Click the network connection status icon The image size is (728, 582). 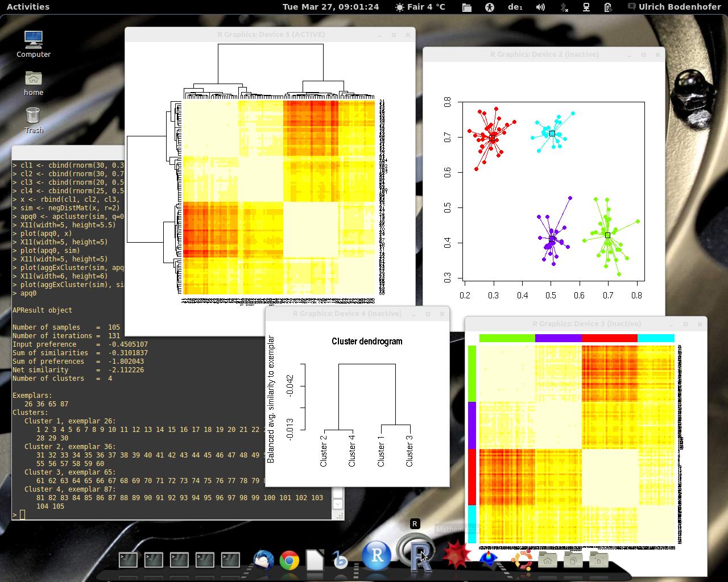pos(586,7)
